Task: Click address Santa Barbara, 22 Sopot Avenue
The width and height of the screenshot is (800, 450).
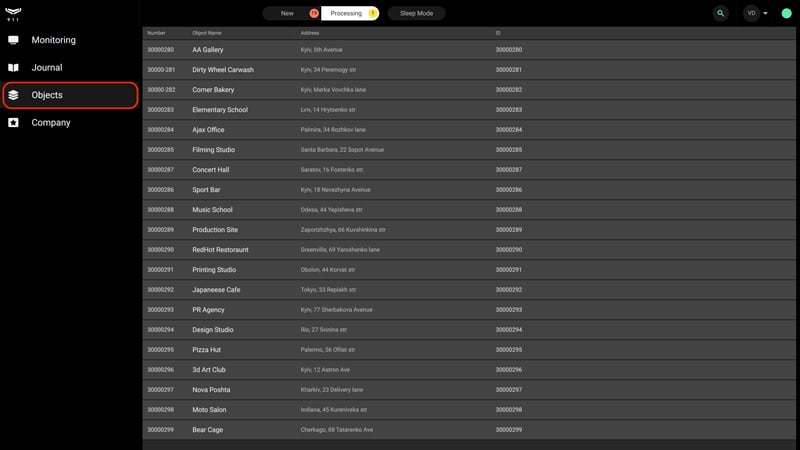Action: click(342, 149)
